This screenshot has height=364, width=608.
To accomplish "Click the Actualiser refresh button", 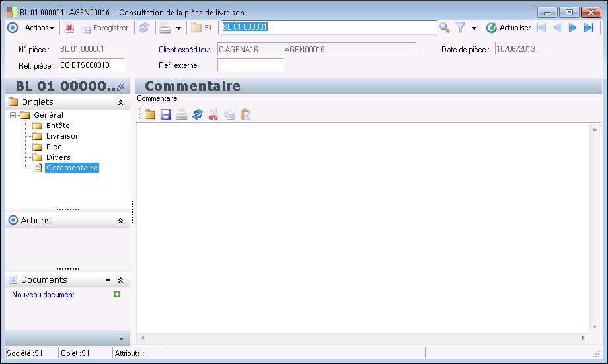I will (x=508, y=28).
